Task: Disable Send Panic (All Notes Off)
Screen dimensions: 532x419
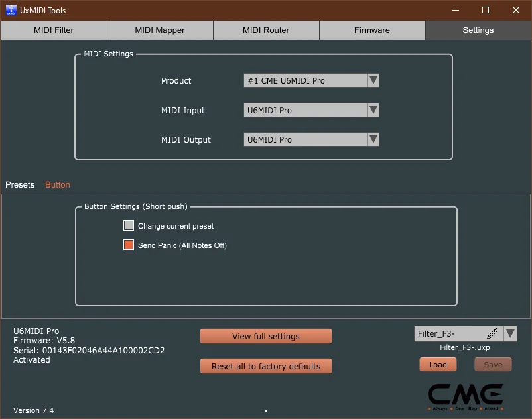Action: [x=128, y=245]
